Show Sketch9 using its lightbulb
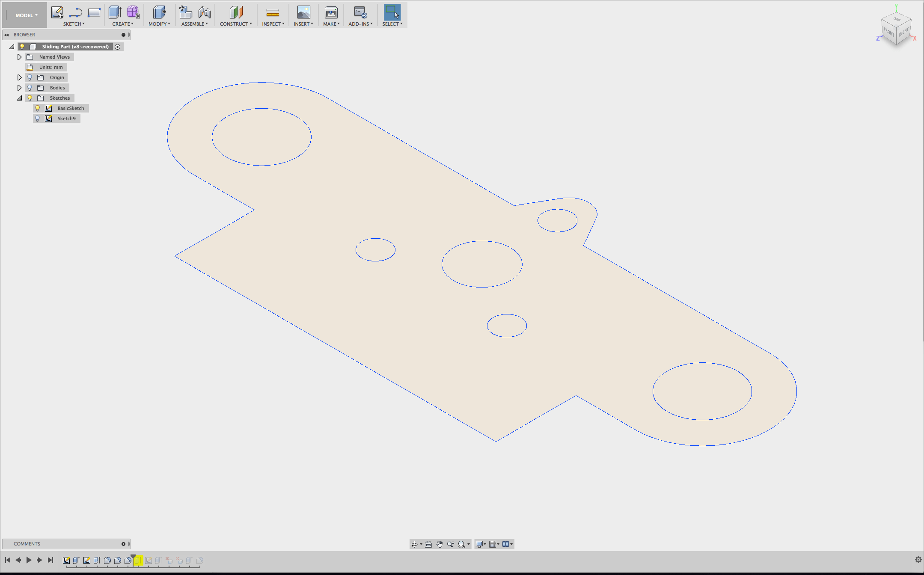This screenshot has height=575, width=924. coord(38,119)
